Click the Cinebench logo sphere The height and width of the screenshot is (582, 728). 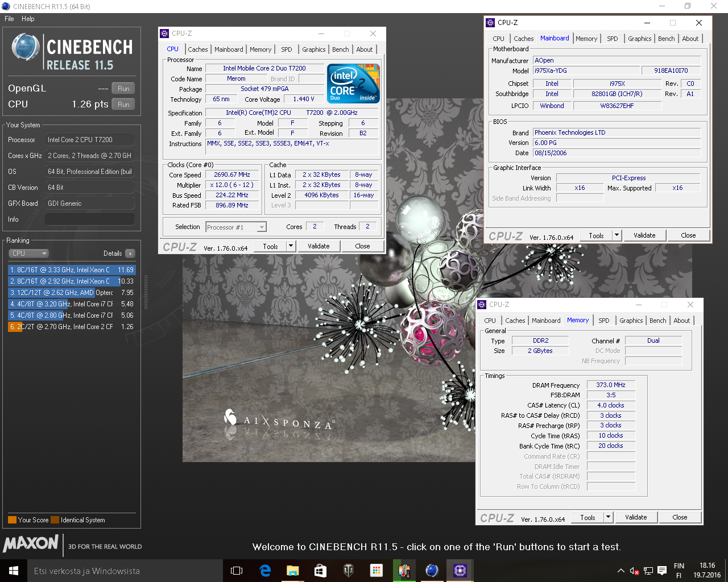pos(26,47)
